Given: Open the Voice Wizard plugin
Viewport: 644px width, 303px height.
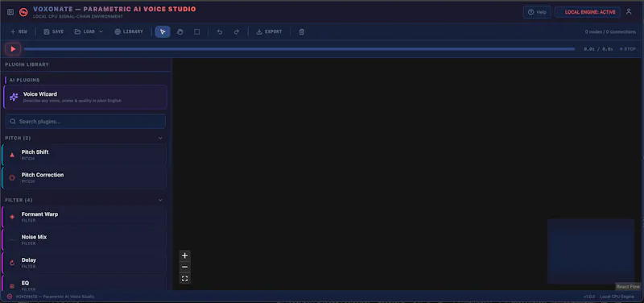Looking at the screenshot, I should pos(85,97).
